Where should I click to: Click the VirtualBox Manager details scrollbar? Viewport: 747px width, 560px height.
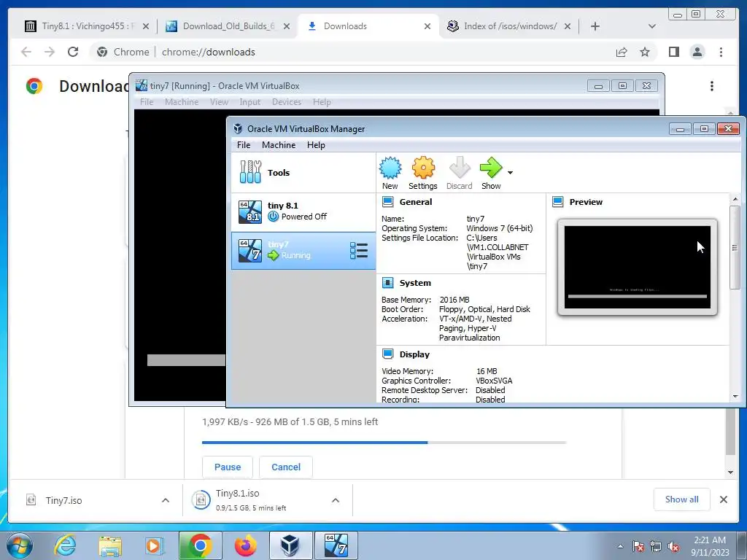pyautogui.click(x=735, y=248)
